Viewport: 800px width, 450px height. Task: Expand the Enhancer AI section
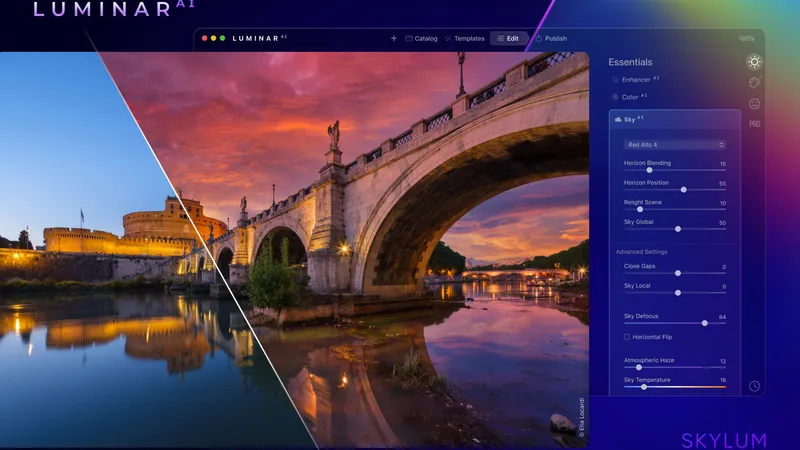tap(640, 78)
